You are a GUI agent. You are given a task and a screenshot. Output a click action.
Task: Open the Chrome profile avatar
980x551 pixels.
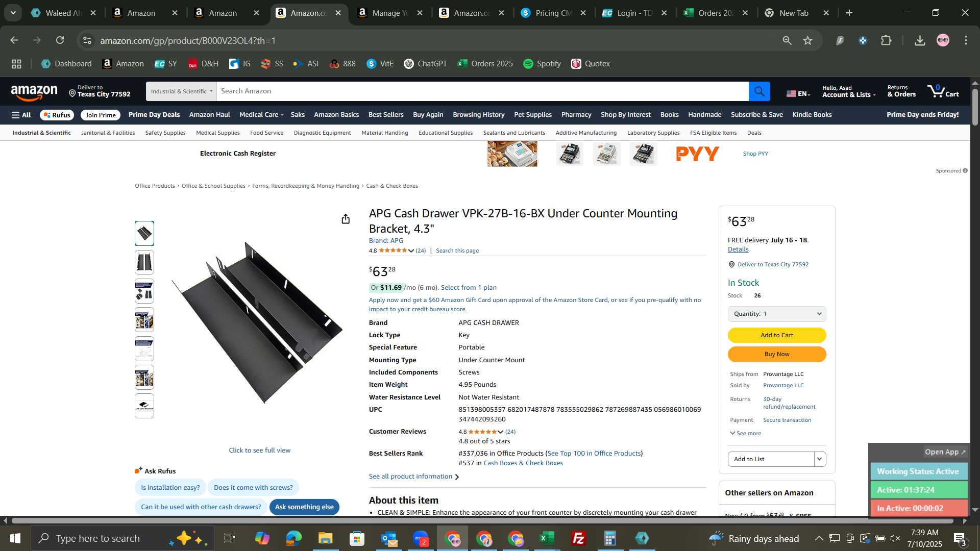point(943,40)
